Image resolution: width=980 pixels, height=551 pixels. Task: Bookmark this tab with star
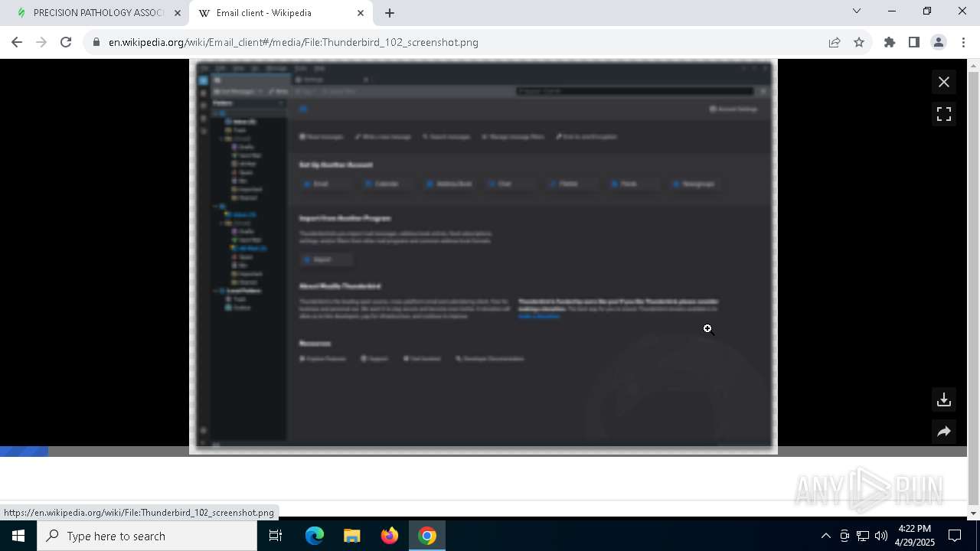pyautogui.click(x=859, y=43)
